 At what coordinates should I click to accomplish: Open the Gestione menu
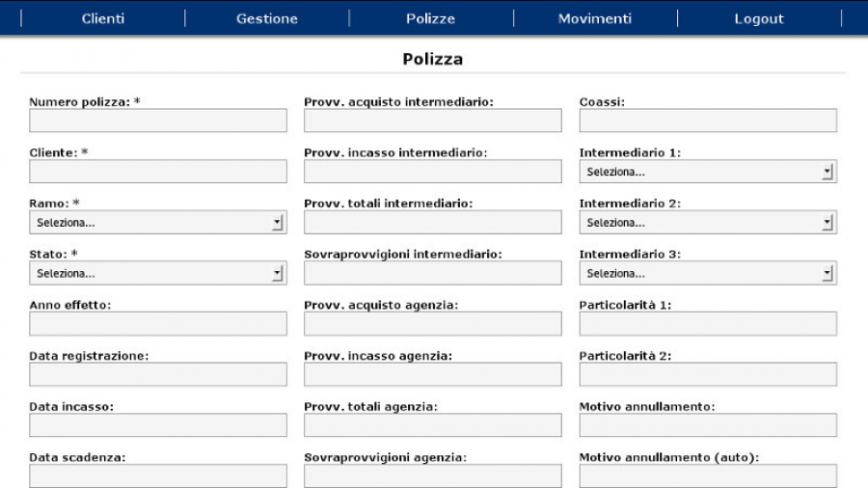pos(267,18)
